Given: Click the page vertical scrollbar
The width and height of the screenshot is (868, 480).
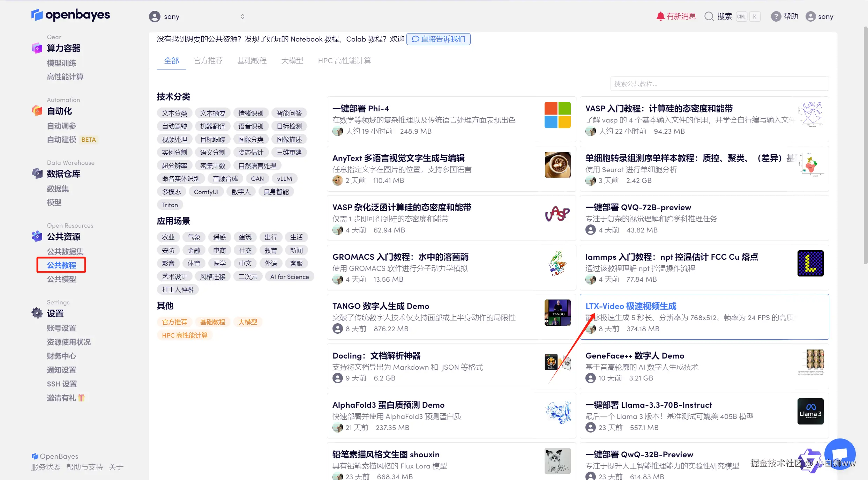Looking at the screenshot, I should click(x=865, y=145).
